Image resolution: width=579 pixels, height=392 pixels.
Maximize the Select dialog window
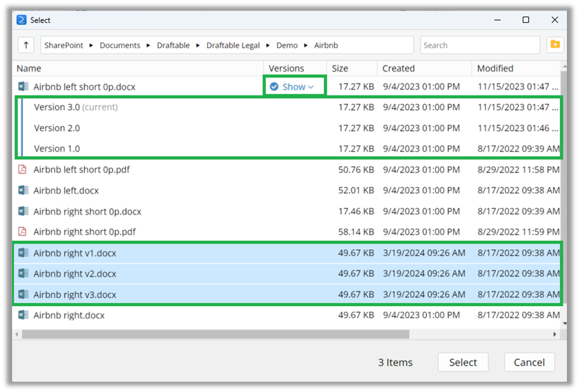[x=526, y=20]
